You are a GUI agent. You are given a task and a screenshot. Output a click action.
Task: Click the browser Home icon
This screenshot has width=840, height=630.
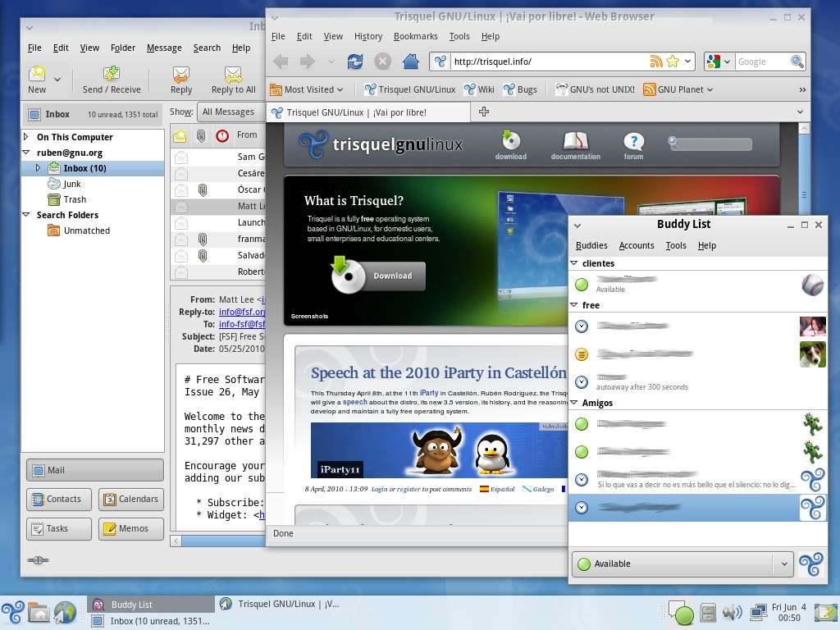pyautogui.click(x=411, y=61)
